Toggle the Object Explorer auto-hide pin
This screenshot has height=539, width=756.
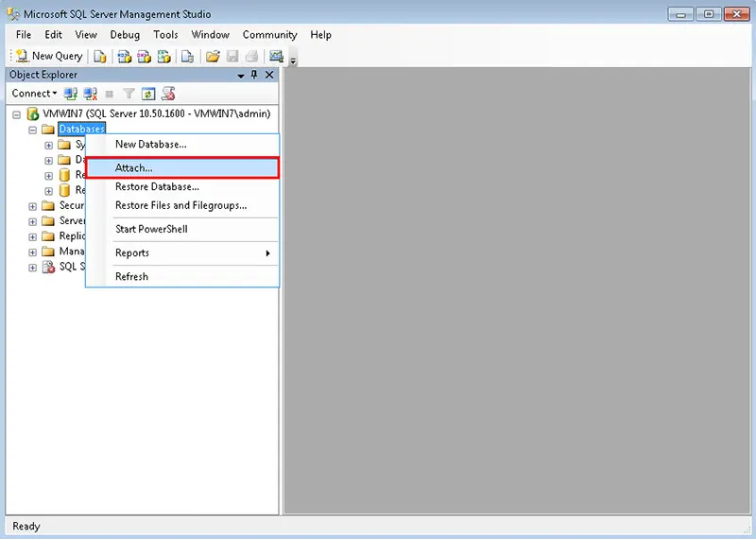click(254, 75)
